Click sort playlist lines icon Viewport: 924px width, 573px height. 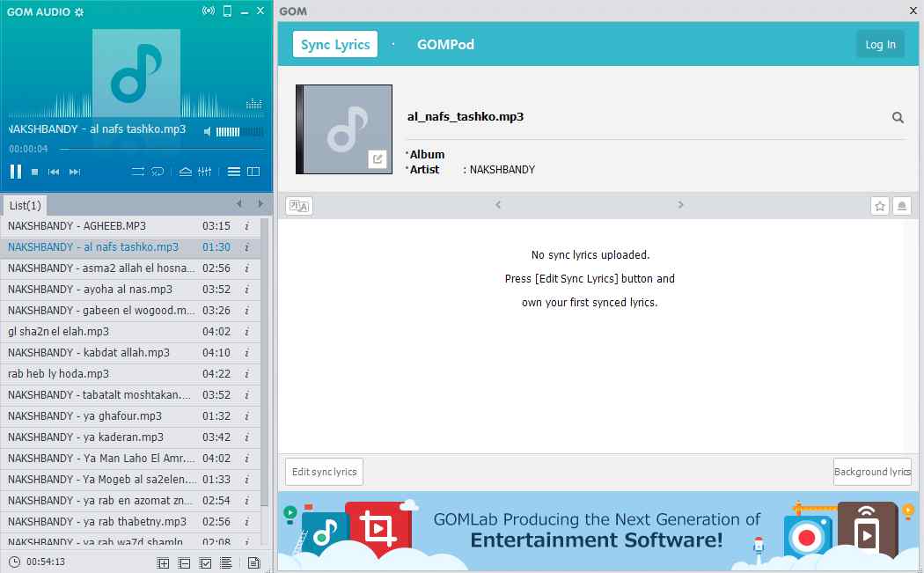coord(226,563)
